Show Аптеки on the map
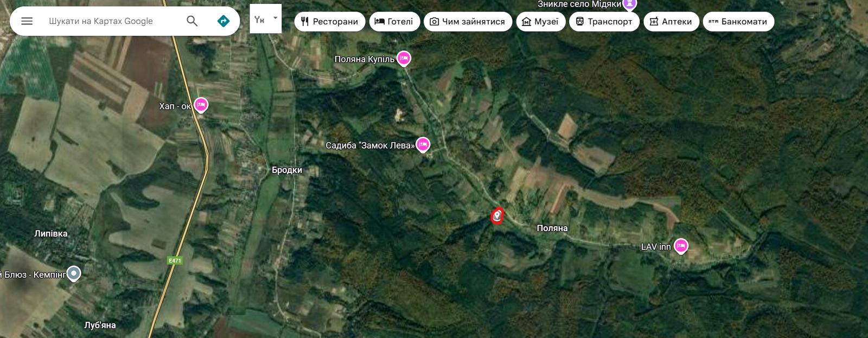This screenshot has width=868, height=338. pyautogui.click(x=671, y=22)
